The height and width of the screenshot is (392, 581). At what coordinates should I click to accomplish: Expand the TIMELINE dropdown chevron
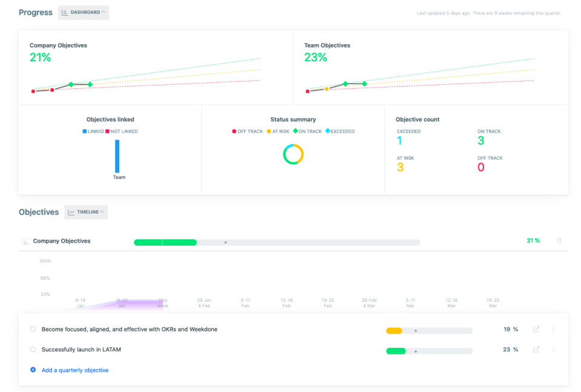tap(101, 212)
